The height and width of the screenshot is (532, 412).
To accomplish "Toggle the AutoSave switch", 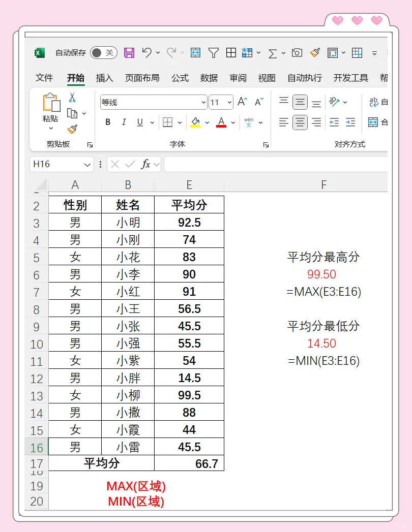I will (103, 53).
